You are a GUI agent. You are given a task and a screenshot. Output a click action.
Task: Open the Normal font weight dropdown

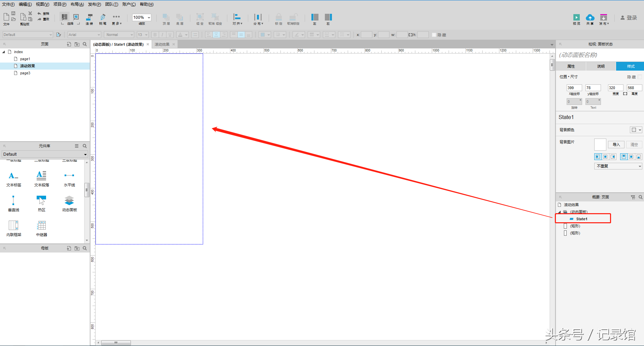coord(119,35)
